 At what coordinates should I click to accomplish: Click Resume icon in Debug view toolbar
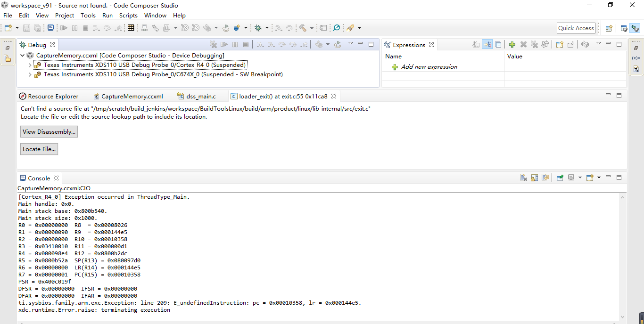point(224,45)
